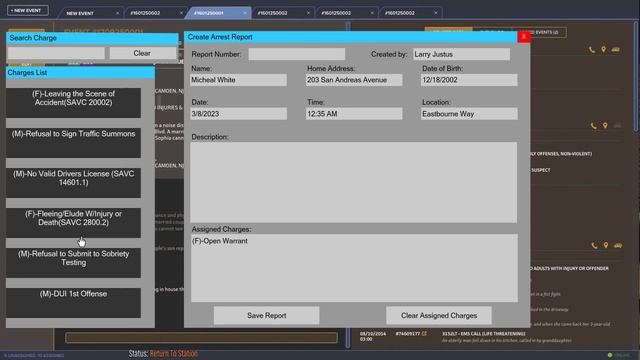Click the green online status indicator

point(610,355)
